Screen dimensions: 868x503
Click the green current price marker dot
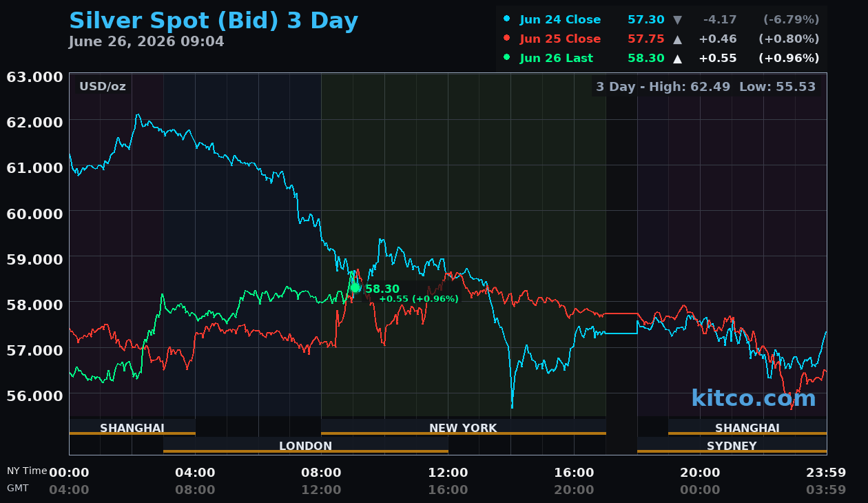point(355,288)
